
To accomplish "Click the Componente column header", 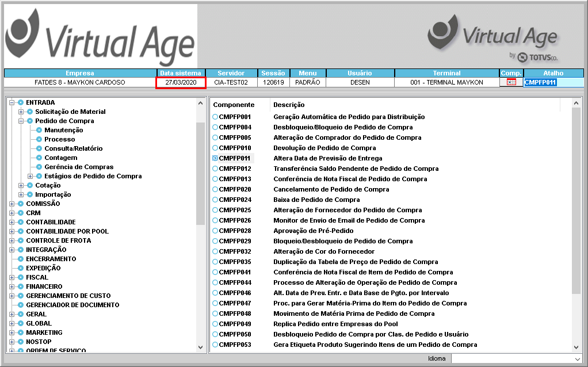I will click(234, 105).
